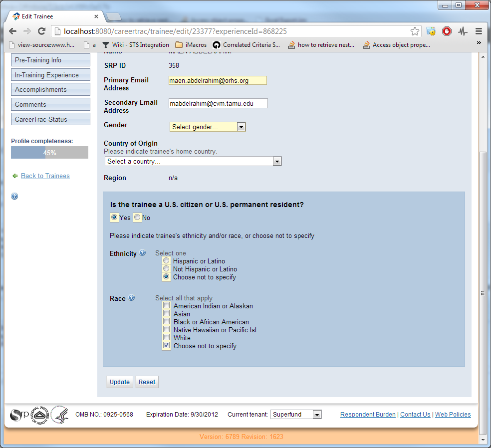The height and width of the screenshot is (448, 491).
Task: Reload the page with refresh icon
Action: 41,31
